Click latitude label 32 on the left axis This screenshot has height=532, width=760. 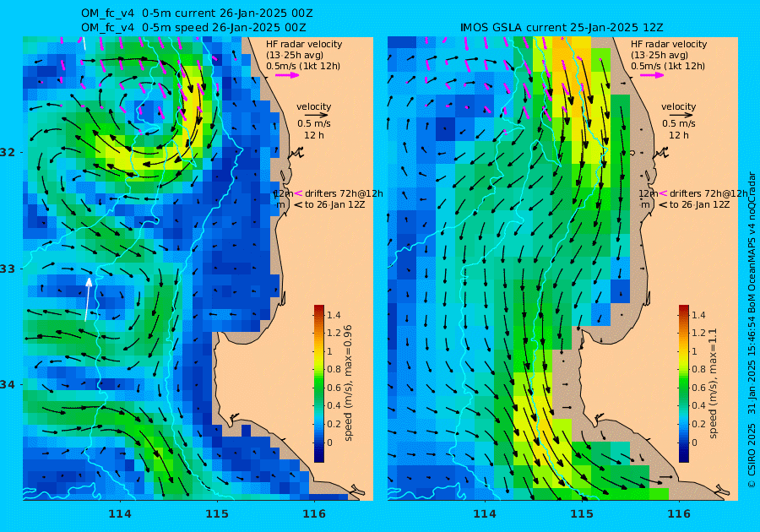coord(8,152)
